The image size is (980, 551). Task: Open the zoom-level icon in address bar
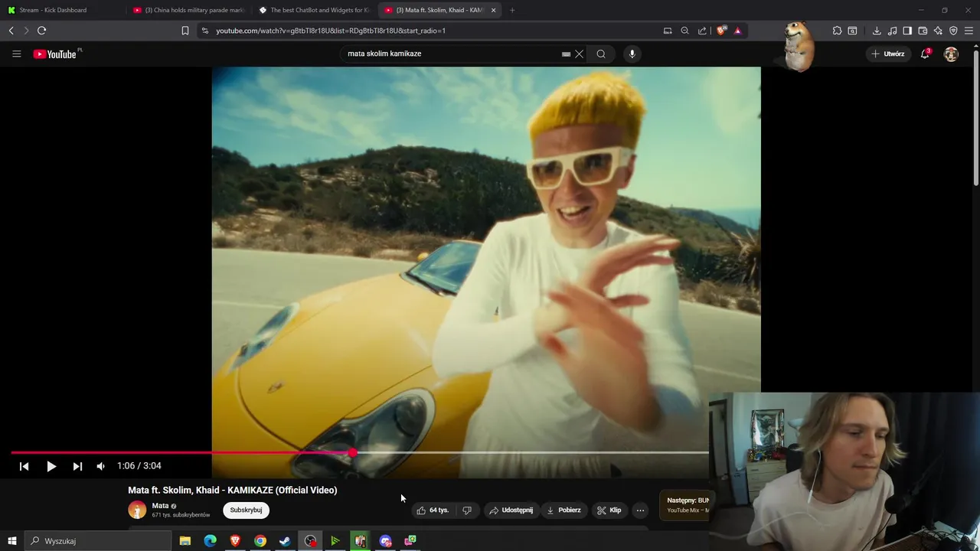tap(684, 31)
